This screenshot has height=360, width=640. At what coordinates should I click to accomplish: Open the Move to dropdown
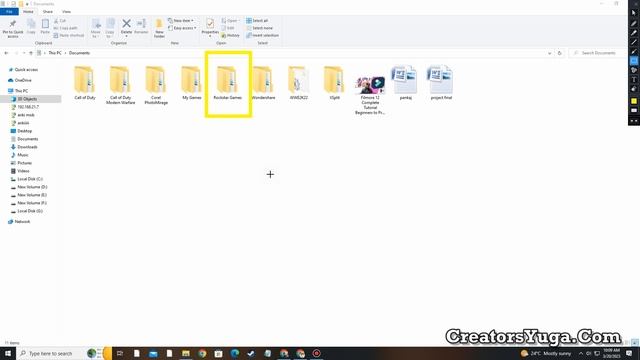pos(96,28)
